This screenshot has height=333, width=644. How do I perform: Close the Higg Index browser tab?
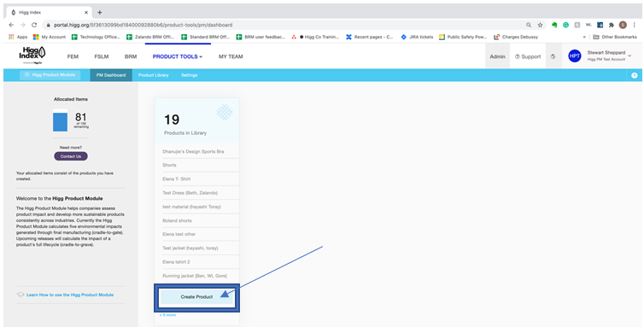(86, 12)
